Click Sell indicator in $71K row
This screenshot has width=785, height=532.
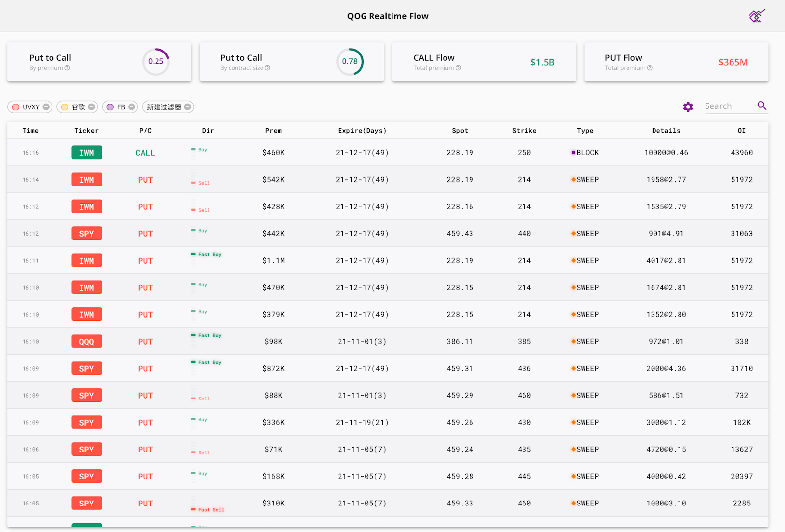[x=200, y=453]
